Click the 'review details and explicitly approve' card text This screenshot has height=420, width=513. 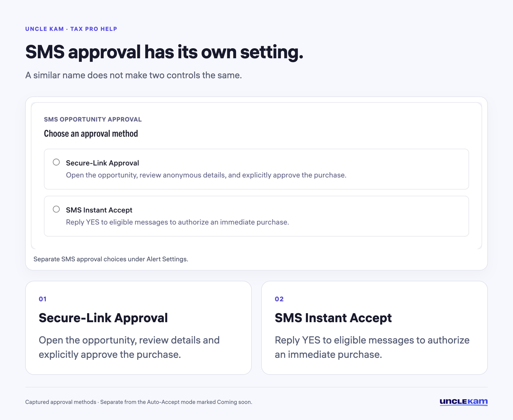point(129,347)
